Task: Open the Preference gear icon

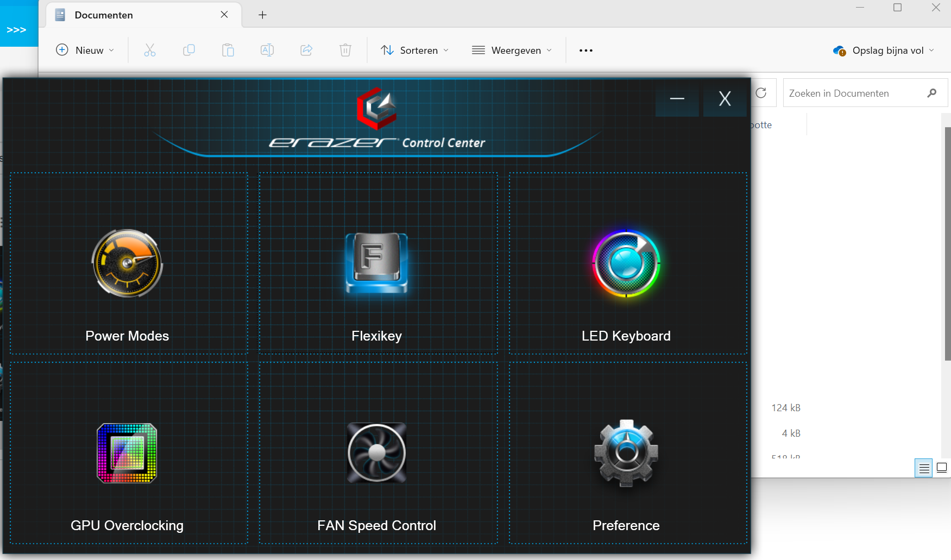Action: tap(626, 453)
